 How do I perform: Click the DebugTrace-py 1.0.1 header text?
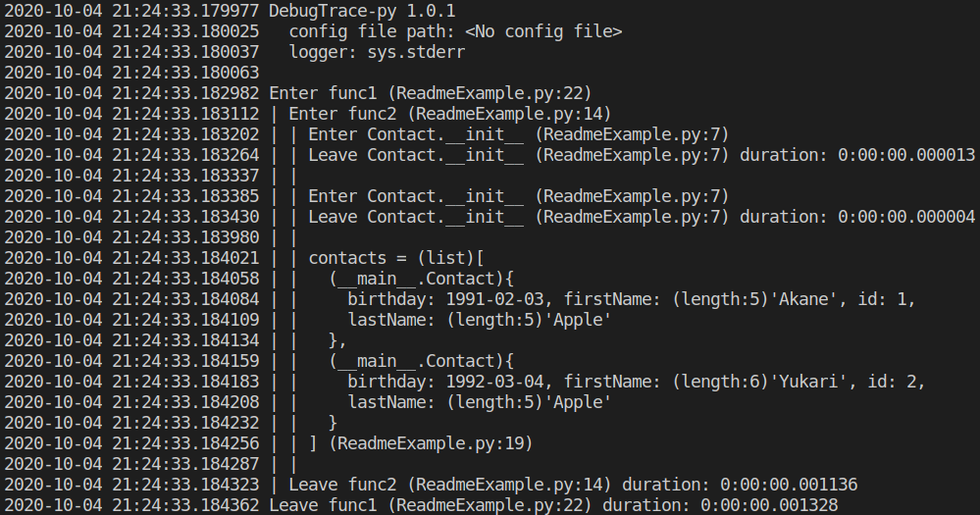(x=363, y=11)
